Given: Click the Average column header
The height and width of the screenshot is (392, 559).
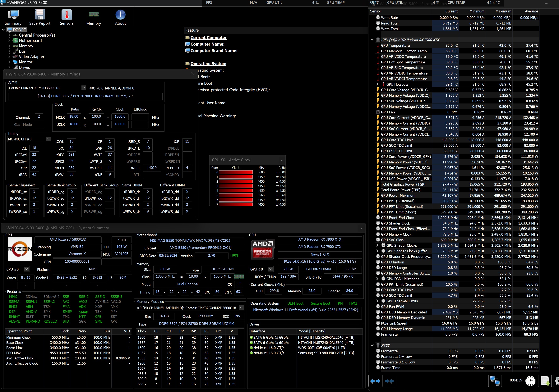Looking at the screenshot, I should 526,11.
